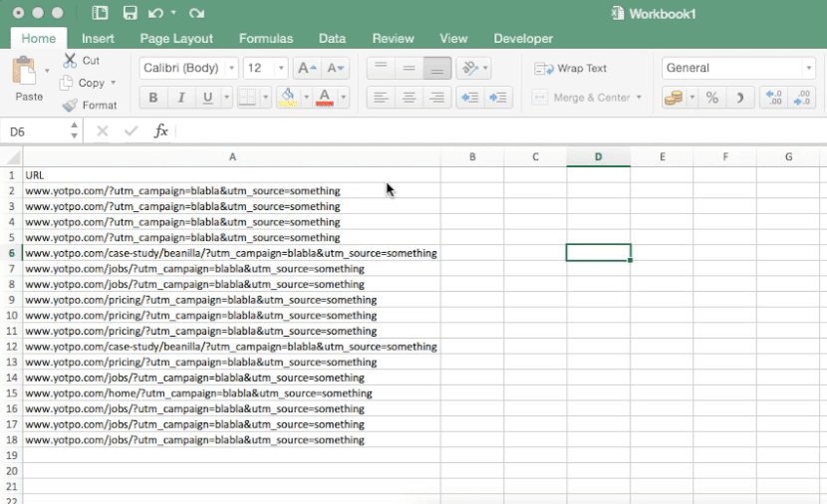Apply Percent Style to the cell
Viewport: 827px width, 504px height.
[x=711, y=98]
